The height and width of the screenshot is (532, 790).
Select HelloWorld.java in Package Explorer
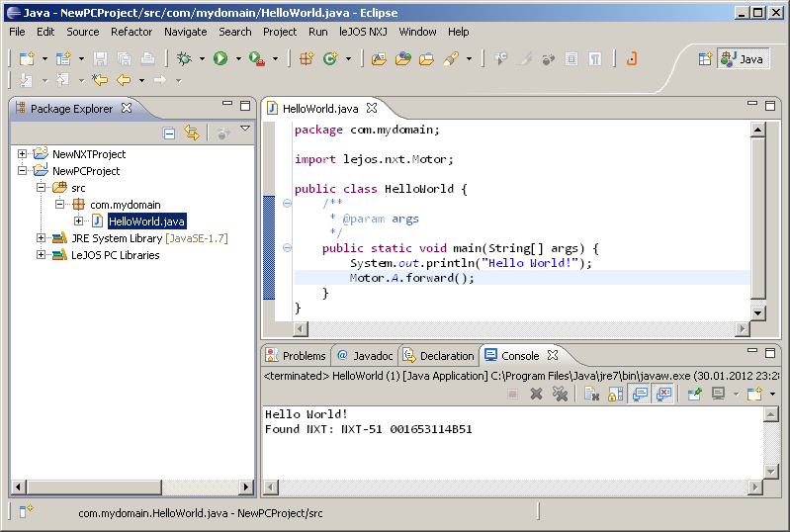click(x=146, y=222)
